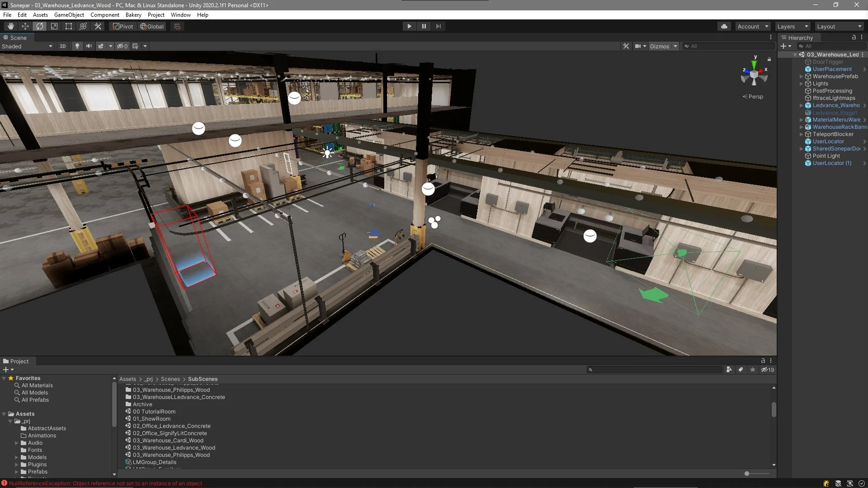868x488 pixels.
Task: Select the Rotate tool
Action: tap(40, 26)
